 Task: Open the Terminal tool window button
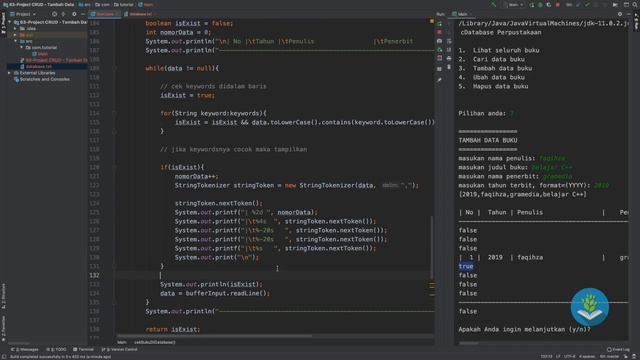(x=83, y=349)
